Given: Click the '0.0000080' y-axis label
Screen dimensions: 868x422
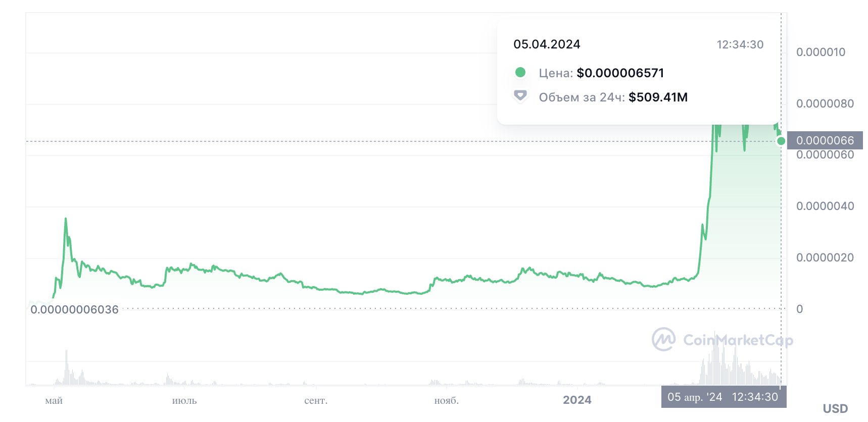Looking at the screenshot, I should (x=825, y=103).
